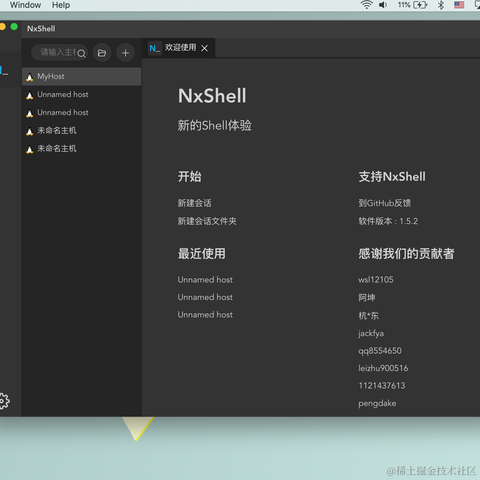Open the Window menu in menu bar
The width and height of the screenshot is (480, 480).
25,5
